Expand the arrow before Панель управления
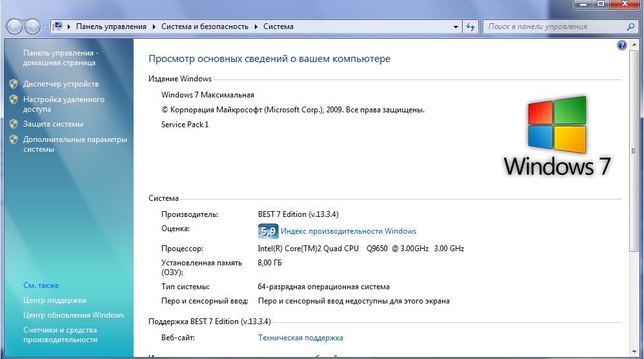The height and width of the screenshot is (359, 644). tap(69, 26)
